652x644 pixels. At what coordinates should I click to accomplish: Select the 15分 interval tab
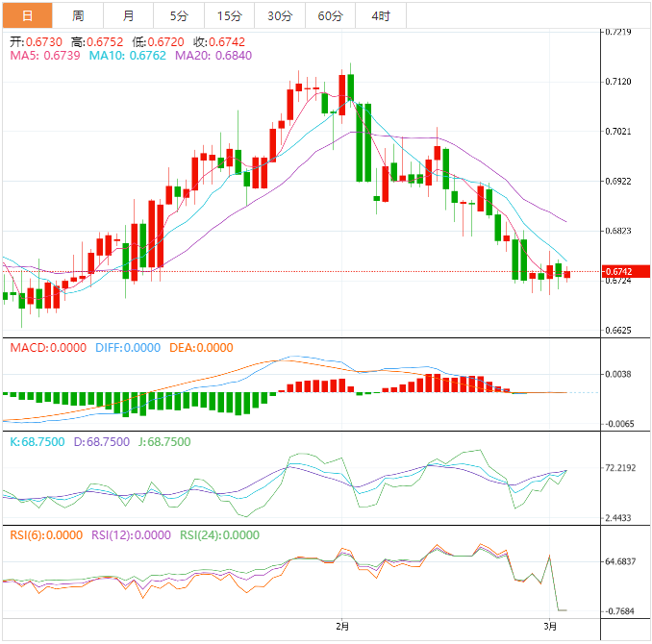(230, 15)
